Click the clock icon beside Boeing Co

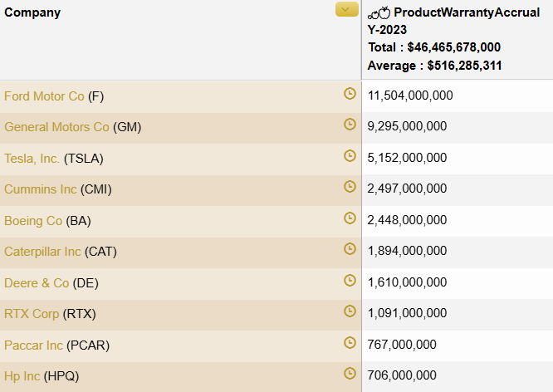pyautogui.click(x=350, y=218)
